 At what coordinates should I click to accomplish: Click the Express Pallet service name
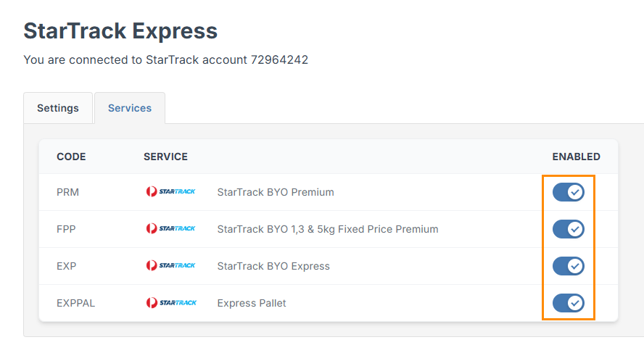pos(252,303)
